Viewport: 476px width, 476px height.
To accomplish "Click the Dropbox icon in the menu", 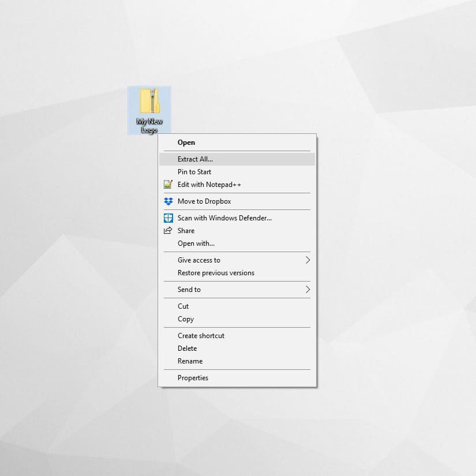I will pyautogui.click(x=168, y=201).
